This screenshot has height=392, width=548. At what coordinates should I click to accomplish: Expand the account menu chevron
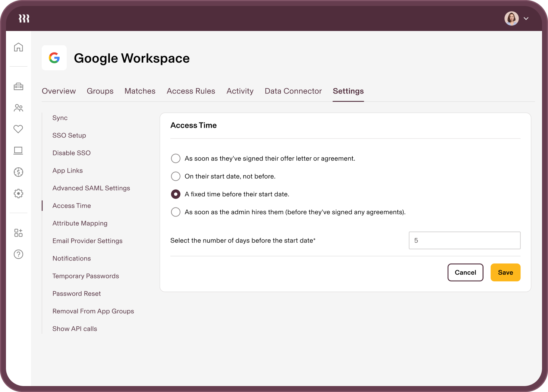tap(526, 18)
